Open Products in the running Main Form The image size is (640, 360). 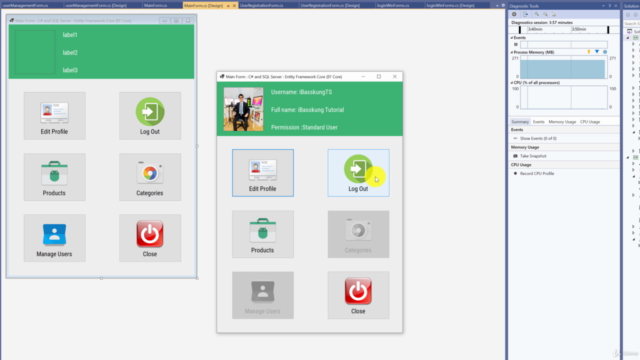click(263, 234)
